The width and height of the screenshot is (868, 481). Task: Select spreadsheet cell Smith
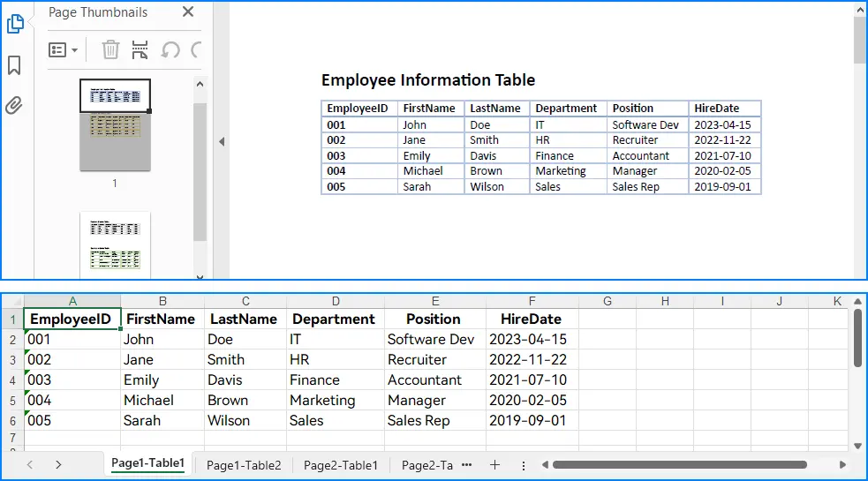(245, 360)
